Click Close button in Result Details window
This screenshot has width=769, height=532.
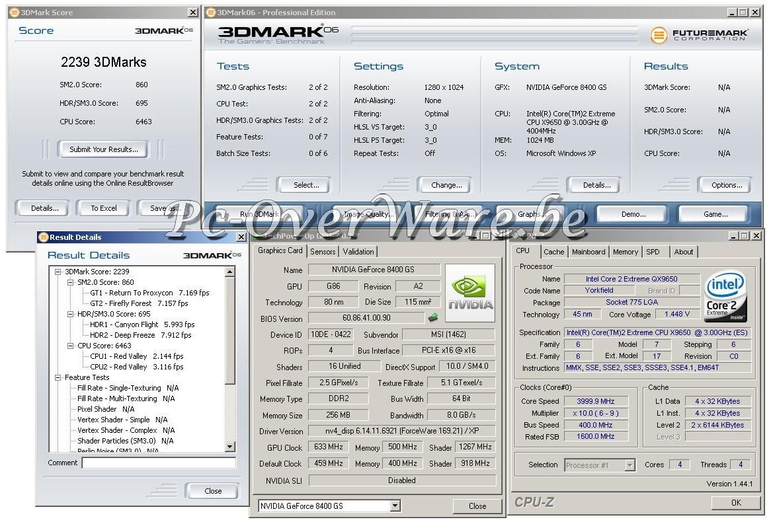pos(213,491)
